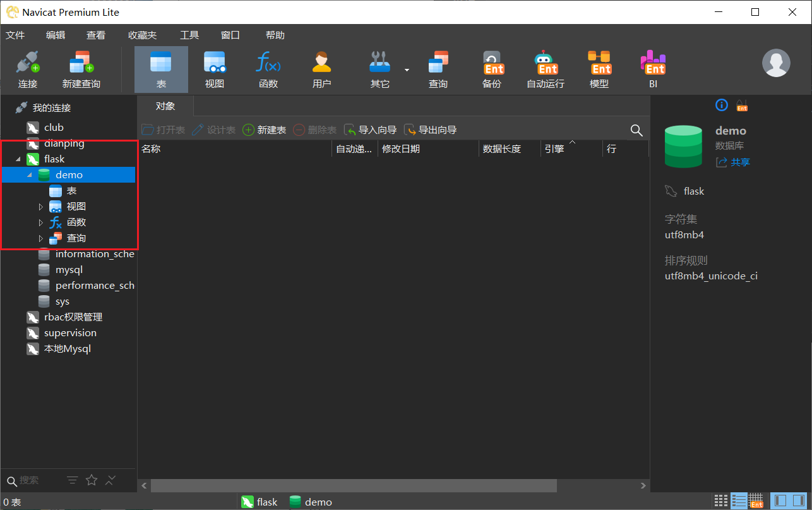Expand the 查询 node under demo
The width and height of the screenshot is (812, 510).
[x=41, y=238]
